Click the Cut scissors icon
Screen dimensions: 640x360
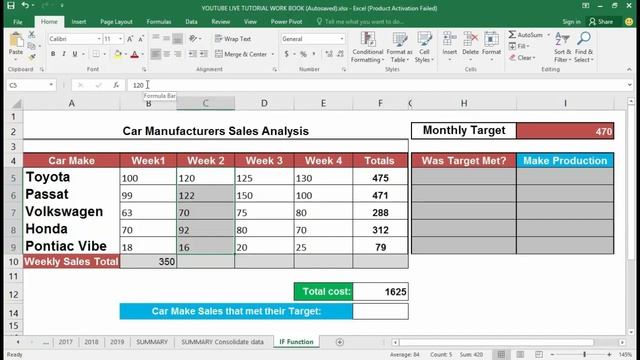click(32, 35)
